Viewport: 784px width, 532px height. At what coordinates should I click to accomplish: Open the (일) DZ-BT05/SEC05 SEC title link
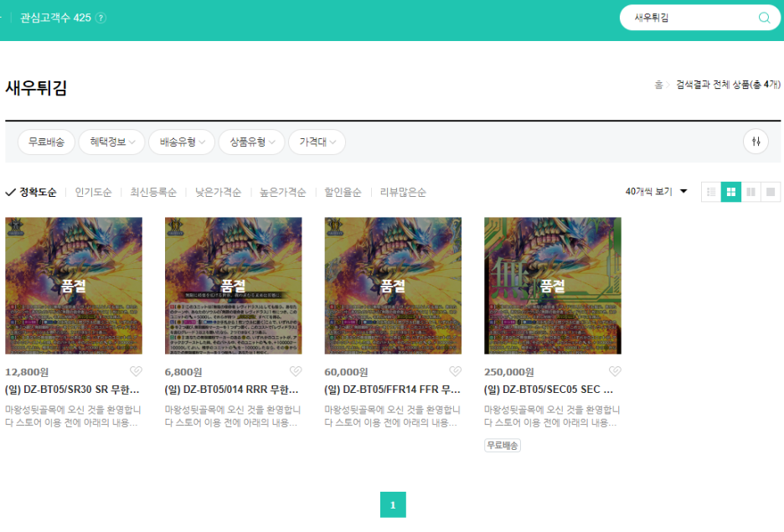pyautogui.click(x=549, y=389)
